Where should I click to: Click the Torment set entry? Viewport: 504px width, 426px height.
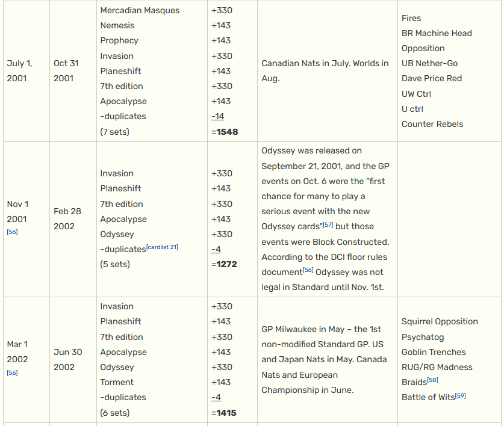tap(117, 382)
